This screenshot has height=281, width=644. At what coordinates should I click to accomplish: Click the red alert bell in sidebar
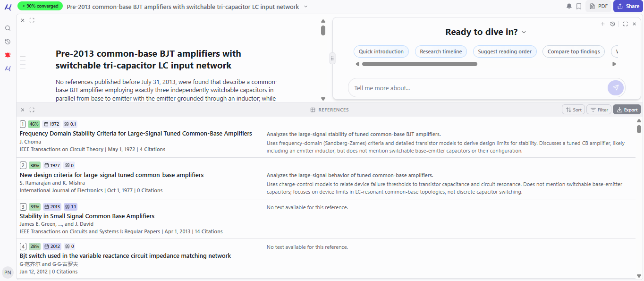pyautogui.click(x=8, y=55)
